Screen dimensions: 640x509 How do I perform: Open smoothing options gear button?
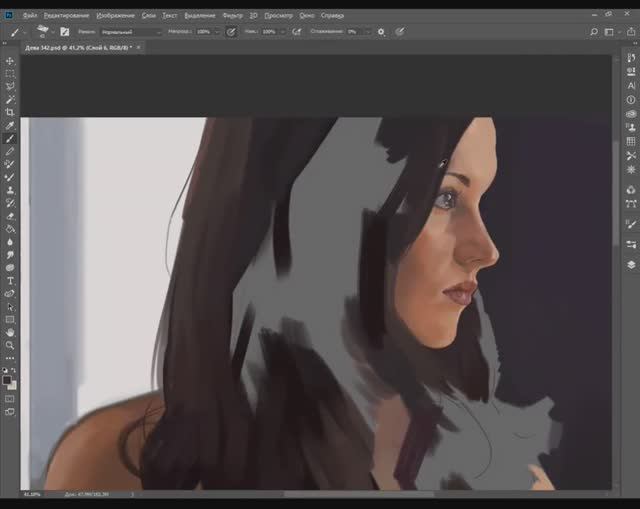pos(380,32)
